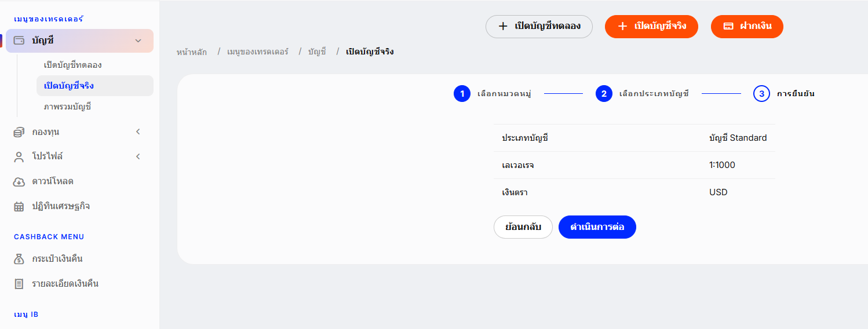Click the cloud download icon for ดาวน์โหลด
This screenshot has width=868, height=329.
(x=19, y=181)
